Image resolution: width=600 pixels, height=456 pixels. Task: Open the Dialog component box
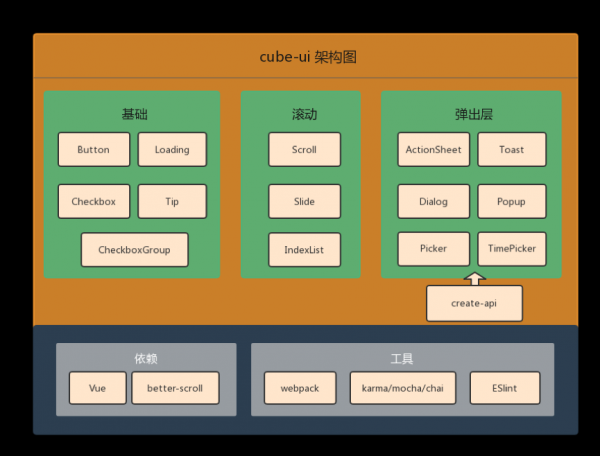point(434,202)
